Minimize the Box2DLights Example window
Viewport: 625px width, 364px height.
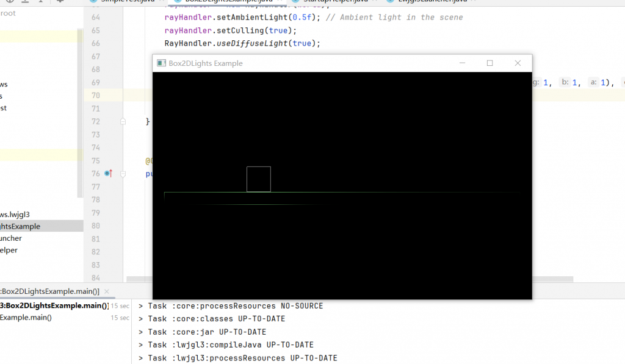(463, 63)
